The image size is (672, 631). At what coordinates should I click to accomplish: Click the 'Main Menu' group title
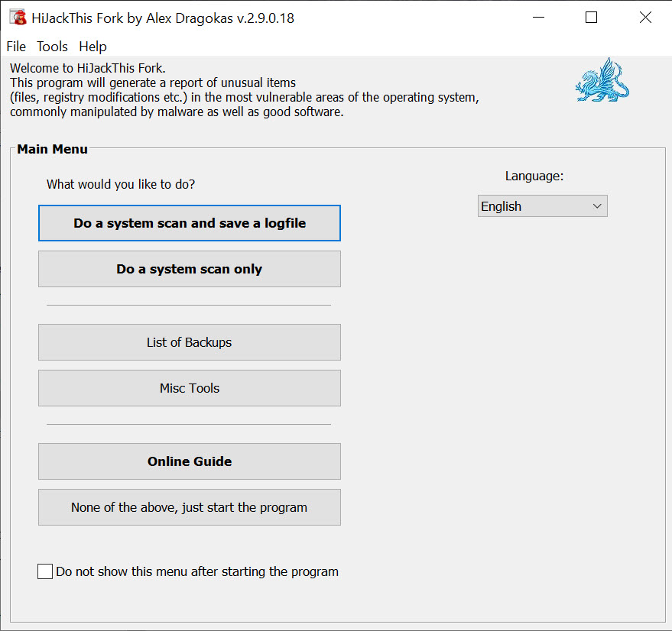coord(52,149)
